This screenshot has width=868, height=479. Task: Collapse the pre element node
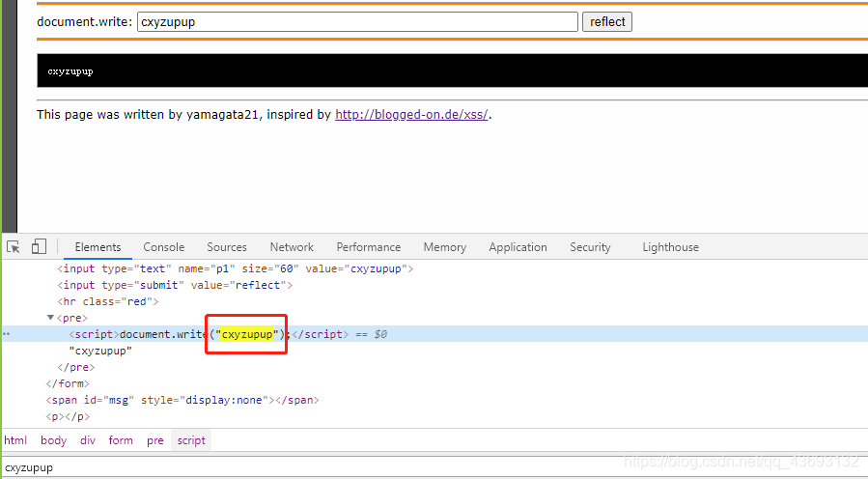click(50, 318)
